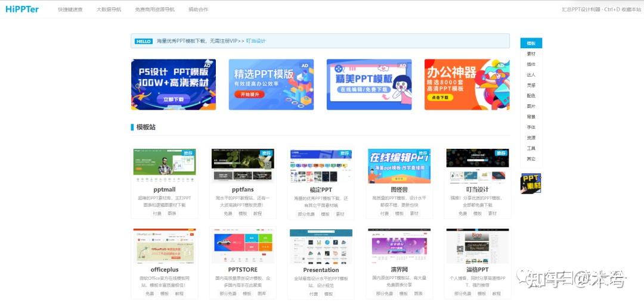Screen dimensions: 644x306
Task: Select 素材 in the right sidebar
Action: (x=531, y=54)
